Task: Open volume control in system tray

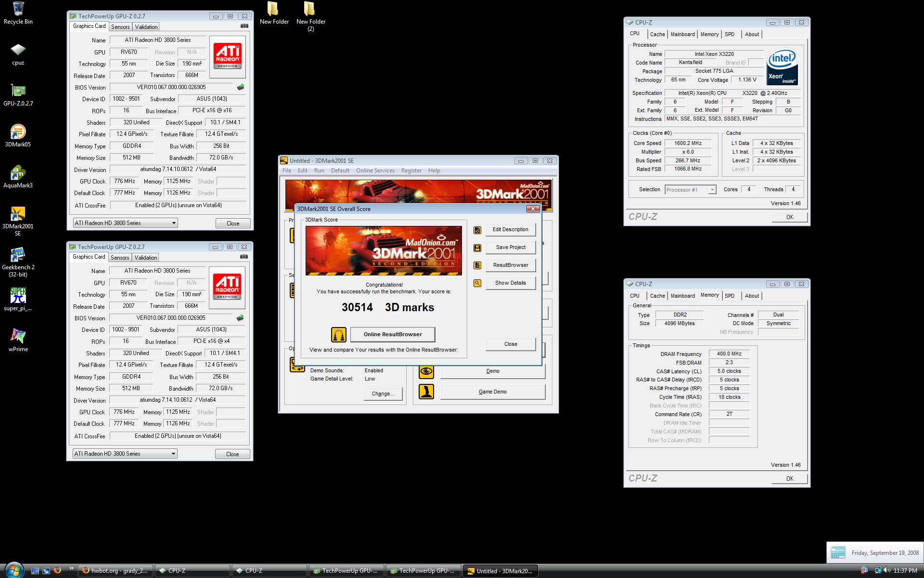Action: click(x=887, y=570)
